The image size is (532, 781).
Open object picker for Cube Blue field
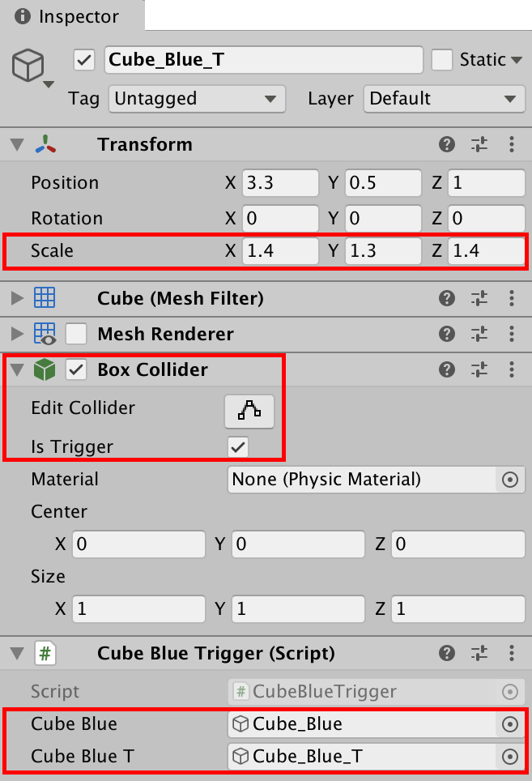point(509,724)
